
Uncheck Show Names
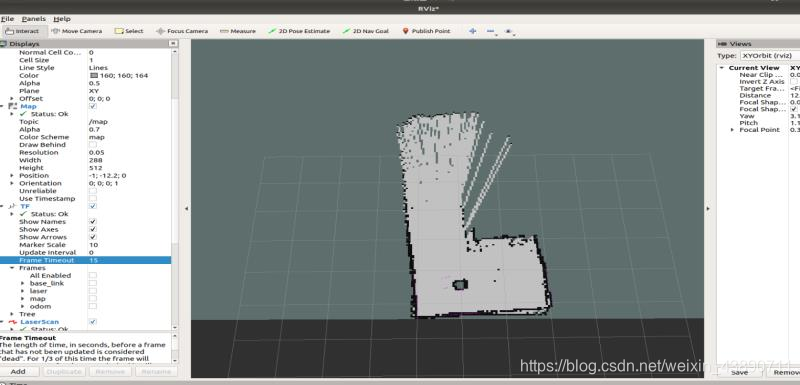tap(93, 222)
